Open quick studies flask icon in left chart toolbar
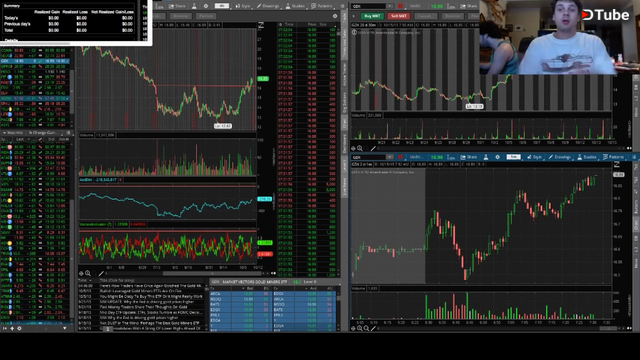640x360 pixels. [194, 6]
